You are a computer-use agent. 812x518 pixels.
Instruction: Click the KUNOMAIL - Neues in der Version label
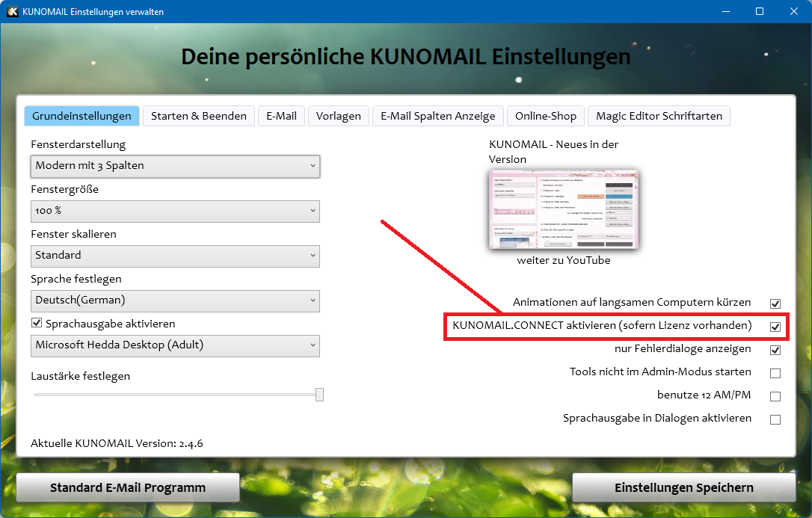click(553, 152)
